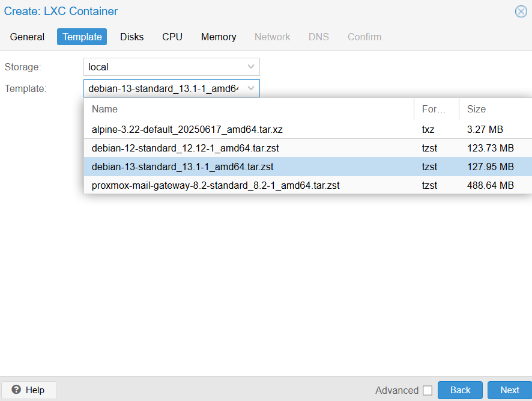
Task: Enable the Advanced checkbox
Action: (428, 391)
